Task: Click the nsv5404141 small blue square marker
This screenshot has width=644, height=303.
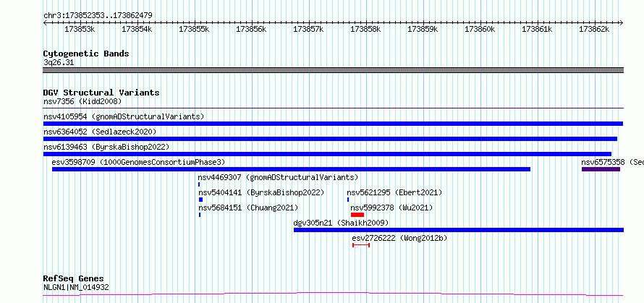Action: coord(201,200)
